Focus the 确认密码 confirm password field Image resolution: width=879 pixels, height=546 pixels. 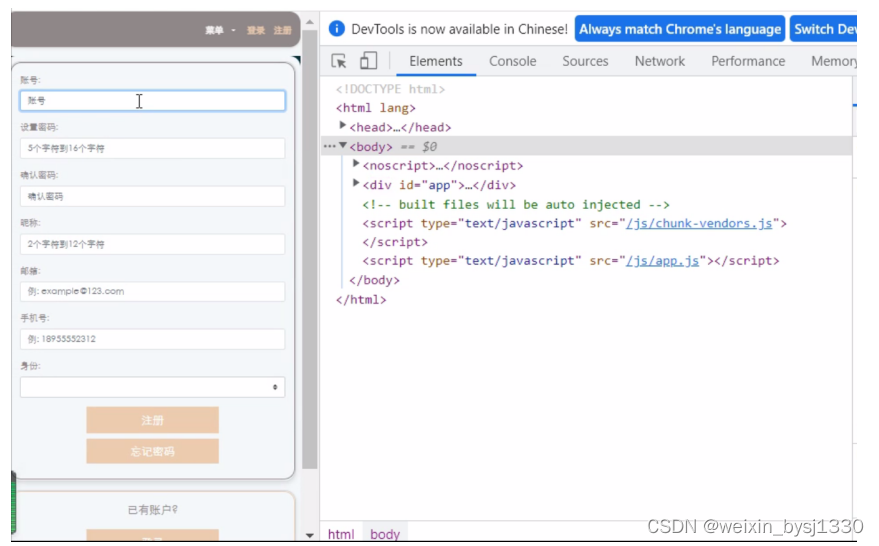(152, 196)
